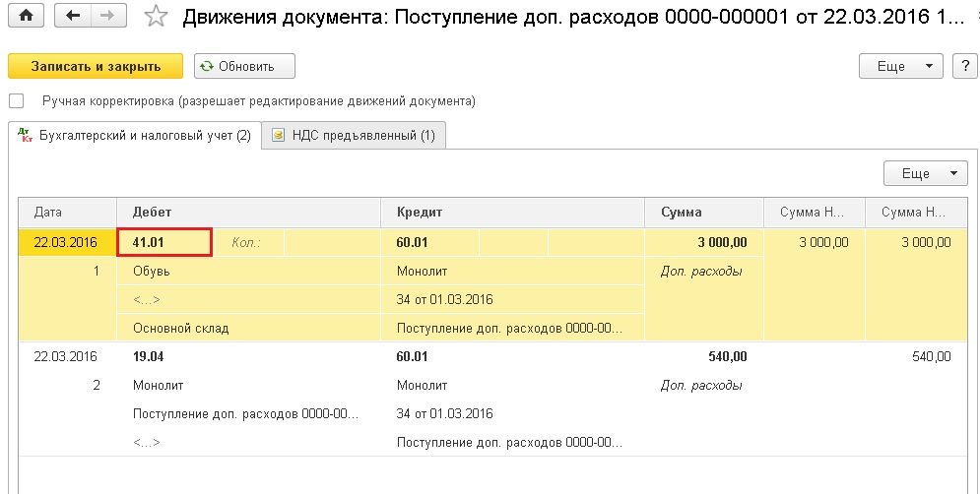This screenshot has width=980, height=494.
Task: Add to favorites with the star icon
Action: (x=156, y=17)
